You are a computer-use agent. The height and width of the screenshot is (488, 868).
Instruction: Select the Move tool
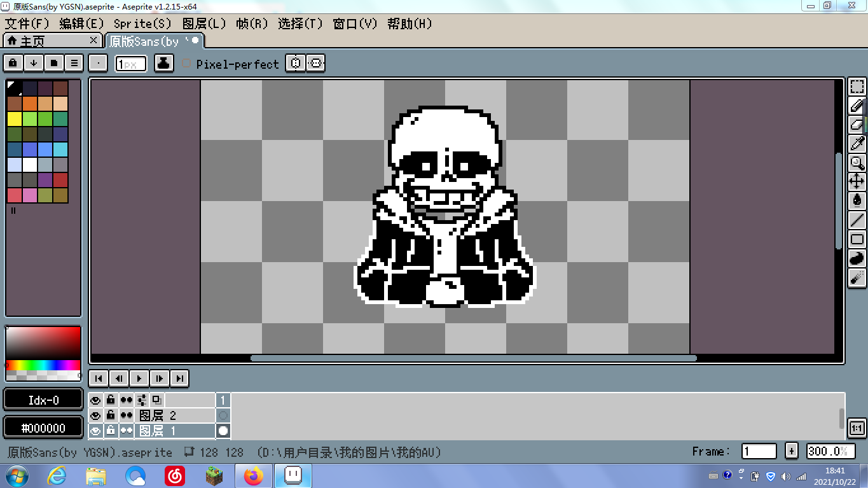[x=857, y=182]
